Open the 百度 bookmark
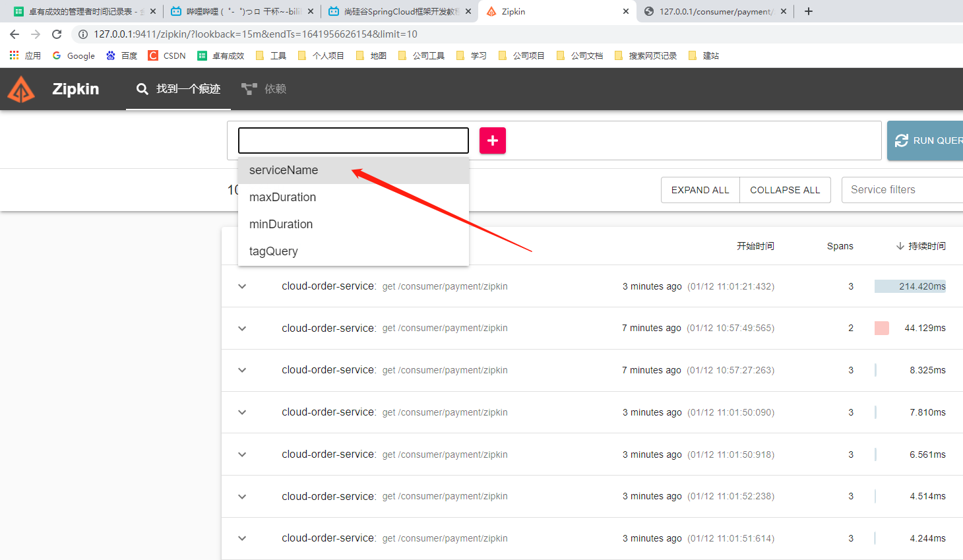The height and width of the screenshot is (560, 963). (121, 55)
